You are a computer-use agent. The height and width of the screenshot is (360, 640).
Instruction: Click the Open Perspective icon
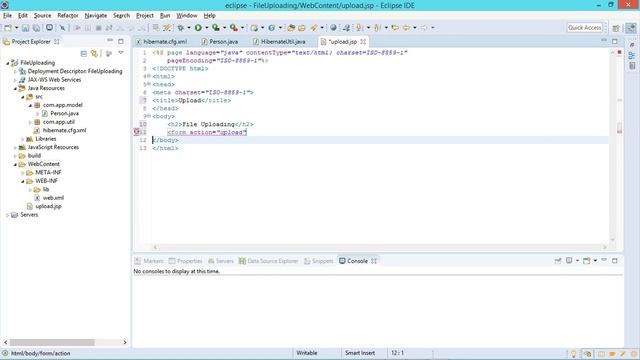click(616, 28)
